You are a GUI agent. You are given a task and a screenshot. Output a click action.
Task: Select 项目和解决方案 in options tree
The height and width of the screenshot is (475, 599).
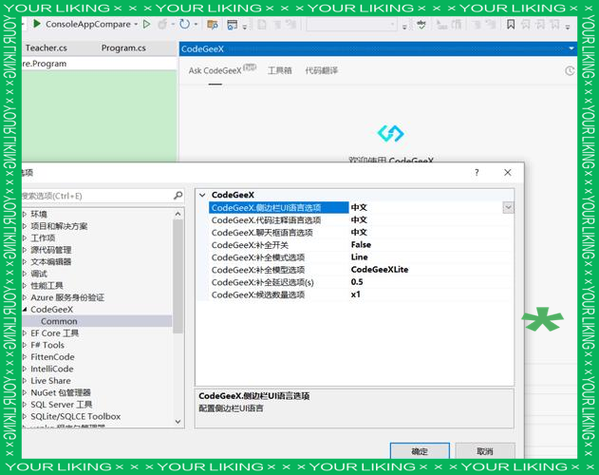coord(59,226)
